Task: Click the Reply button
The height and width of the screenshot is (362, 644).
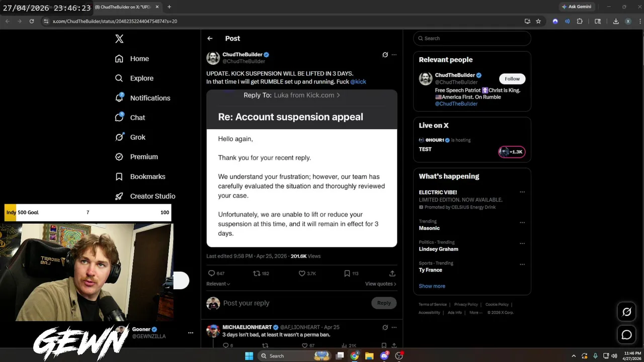Action: click(x=384, y=303)
